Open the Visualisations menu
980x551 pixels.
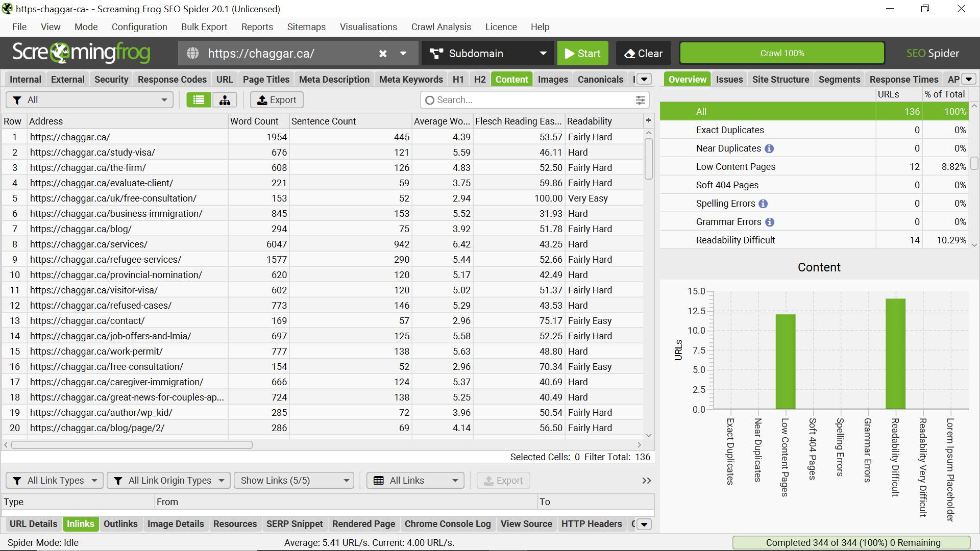(369, 27)
